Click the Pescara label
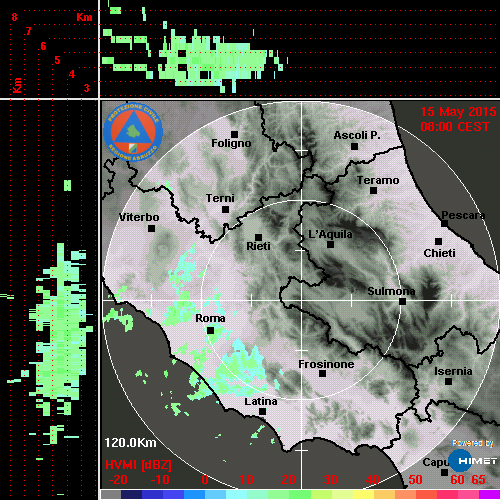500x500 pixels. coord(463,215)
